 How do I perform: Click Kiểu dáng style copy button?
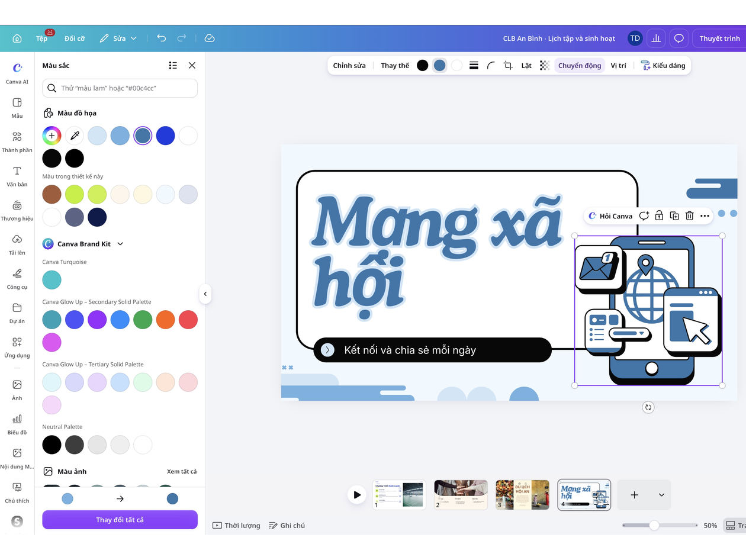(663, 65)
